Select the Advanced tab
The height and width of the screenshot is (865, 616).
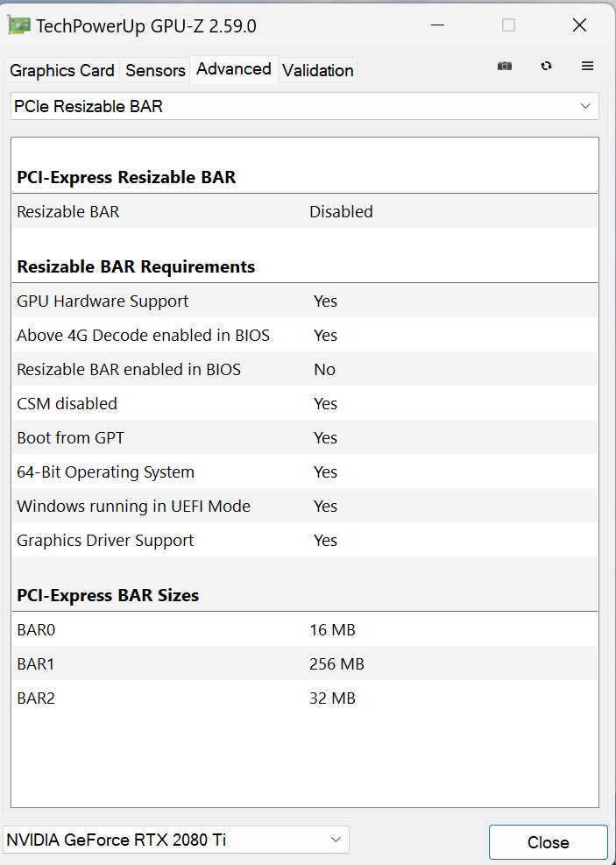[x=234, y=68]
